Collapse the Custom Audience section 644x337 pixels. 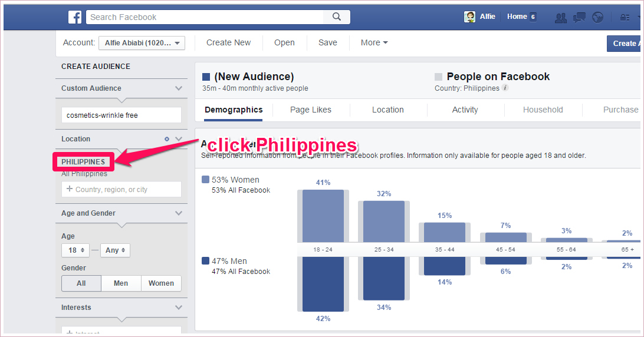pyautogui.click(x=179, y=88)
